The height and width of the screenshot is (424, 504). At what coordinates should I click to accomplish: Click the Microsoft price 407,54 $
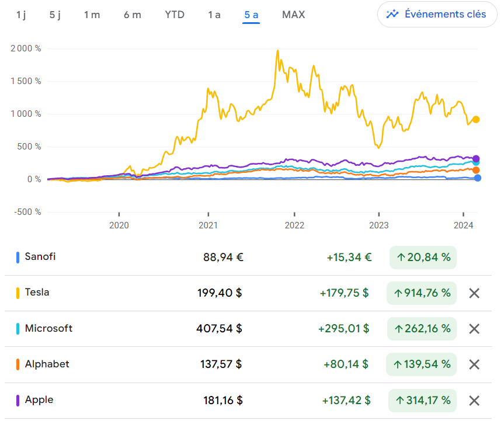[x=219, y=329]
